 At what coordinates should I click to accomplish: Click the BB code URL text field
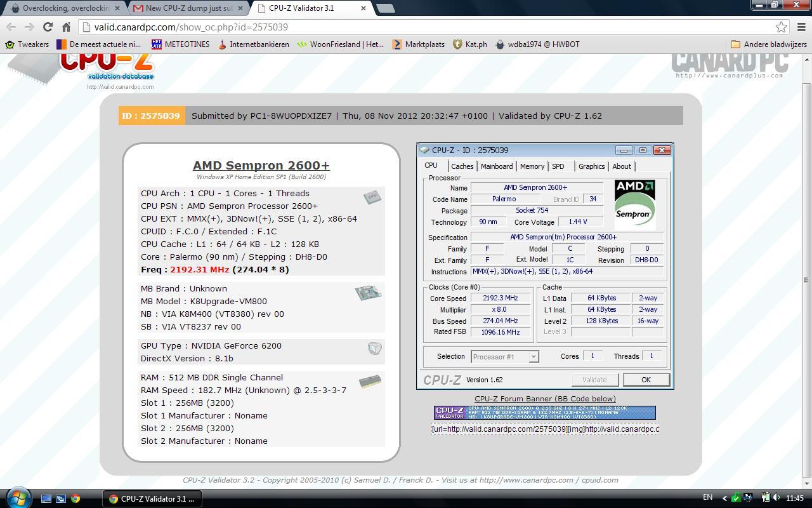point(546,429)
